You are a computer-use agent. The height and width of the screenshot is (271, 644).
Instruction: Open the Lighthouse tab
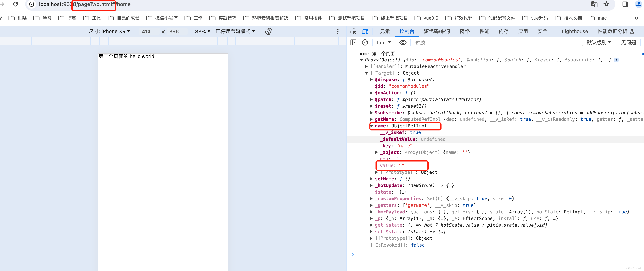coord(574,31)
